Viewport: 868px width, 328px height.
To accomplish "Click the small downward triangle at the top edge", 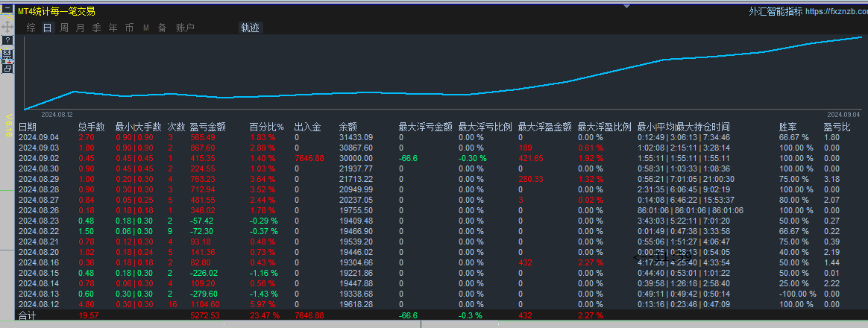I will [x=626, y=6].
